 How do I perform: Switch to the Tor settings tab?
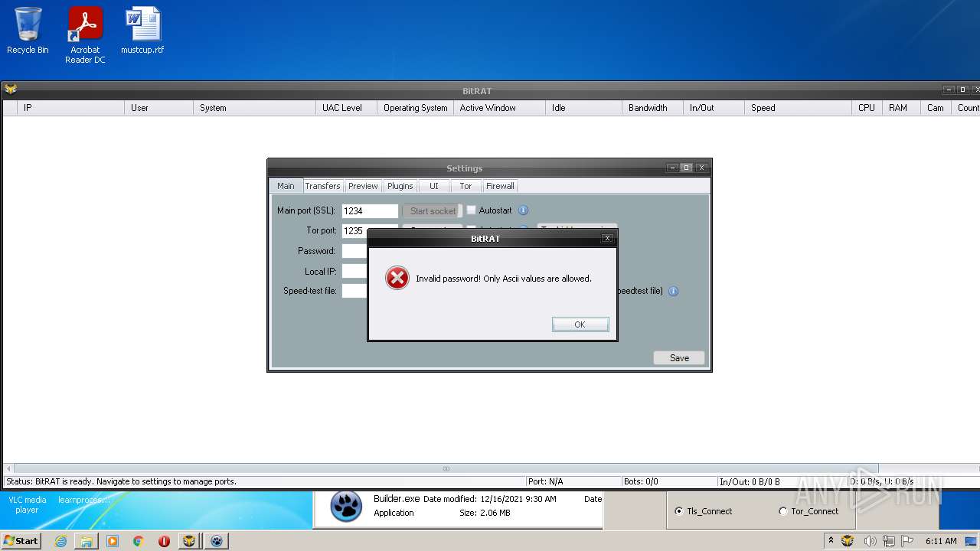coord(465,186)
